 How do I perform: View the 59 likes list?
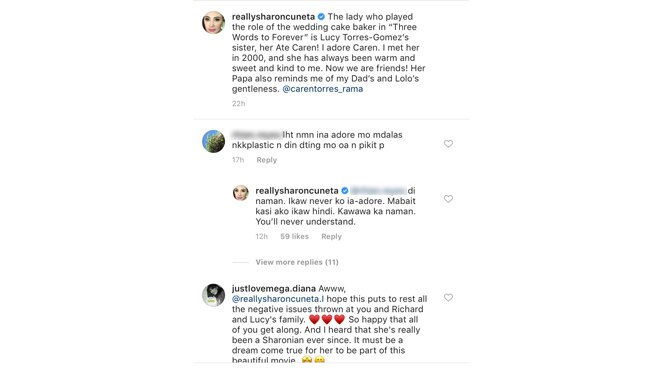[x=294, y=237]
